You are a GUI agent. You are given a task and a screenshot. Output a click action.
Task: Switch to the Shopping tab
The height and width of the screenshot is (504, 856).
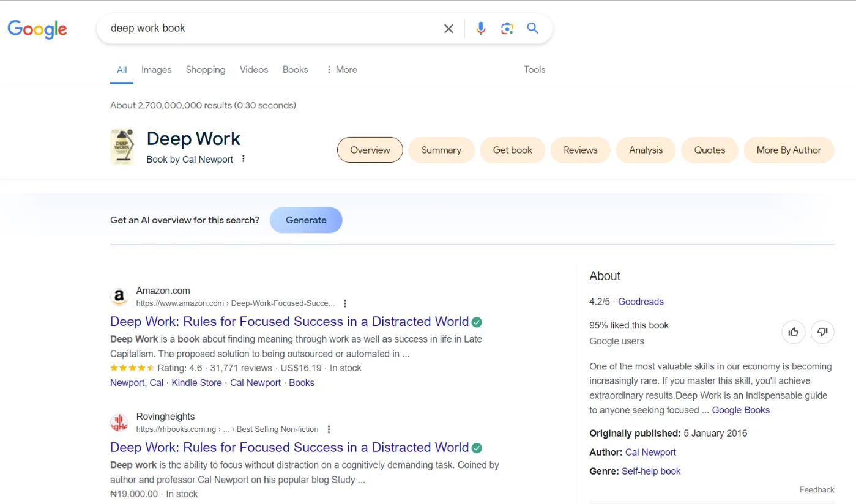point(206,70)
